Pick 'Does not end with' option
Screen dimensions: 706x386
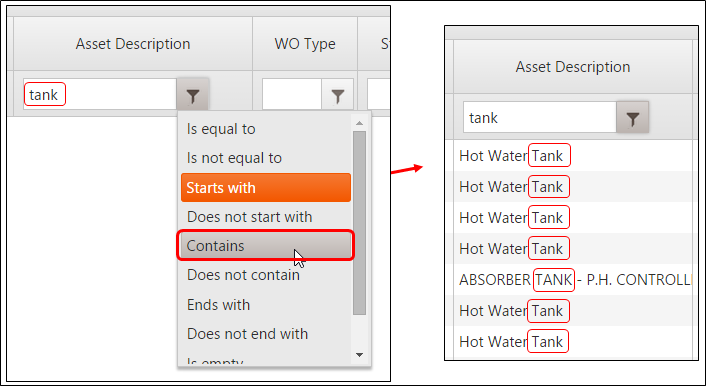[266, 334]
